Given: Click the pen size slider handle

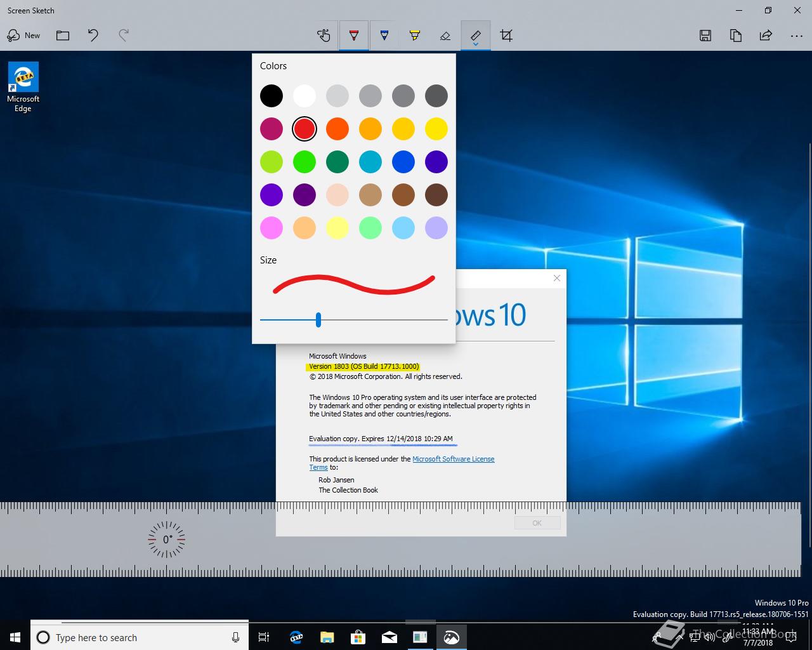Looking at the screenshot, I should 318,320.
